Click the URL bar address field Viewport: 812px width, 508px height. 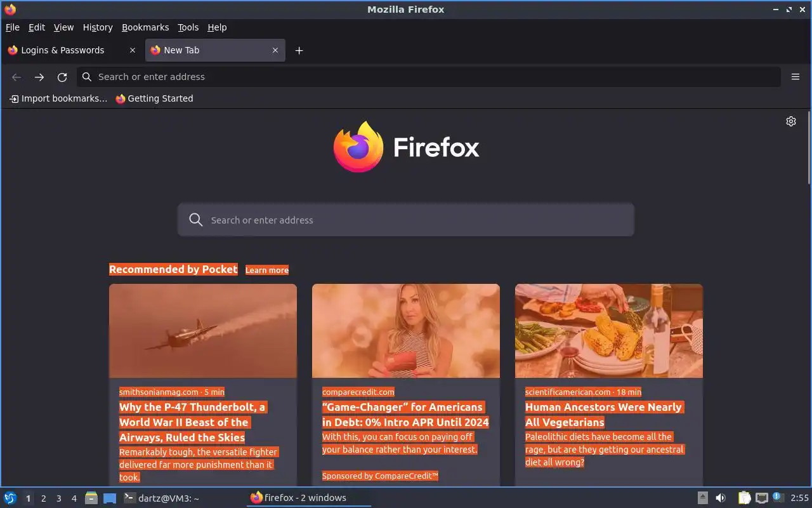tap(429, 77)
